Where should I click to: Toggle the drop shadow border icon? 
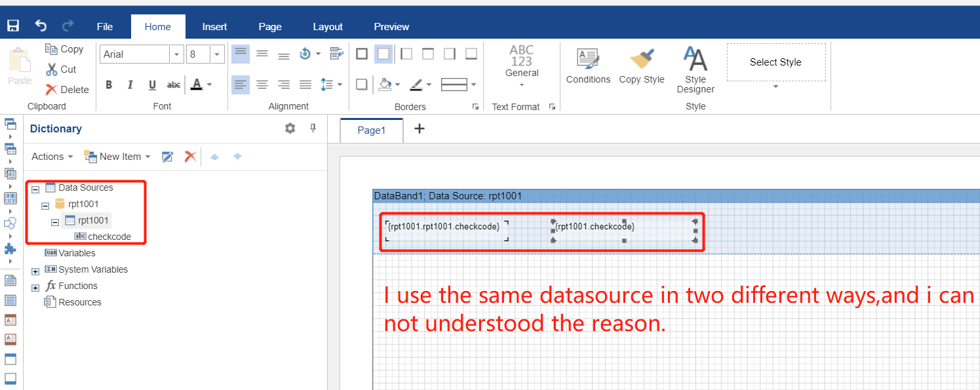coord(362,85)
